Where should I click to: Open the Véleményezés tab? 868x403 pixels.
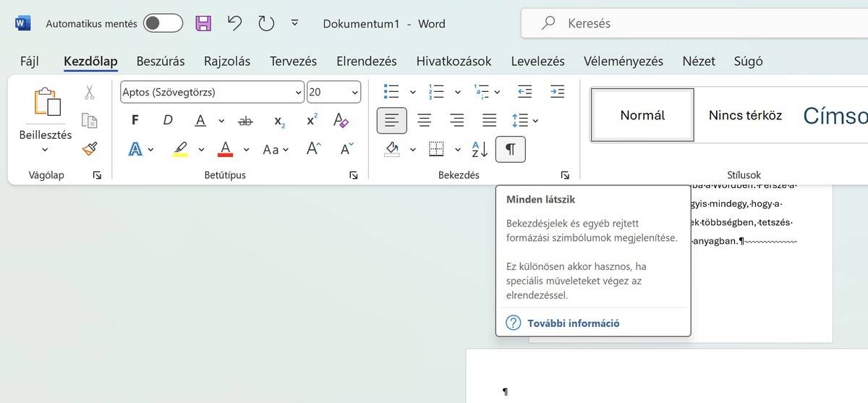click(x=624, y=61)
